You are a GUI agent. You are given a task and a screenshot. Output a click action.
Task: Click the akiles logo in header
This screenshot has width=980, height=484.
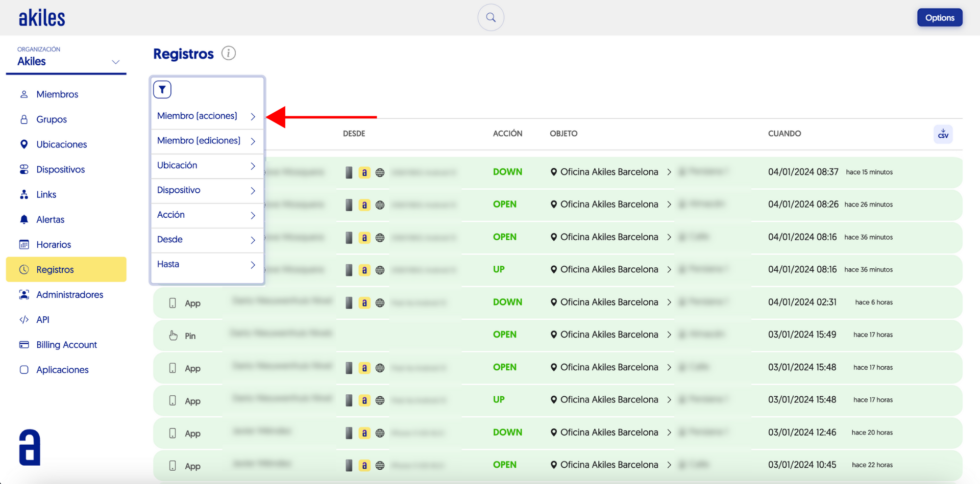pos(42,18)
